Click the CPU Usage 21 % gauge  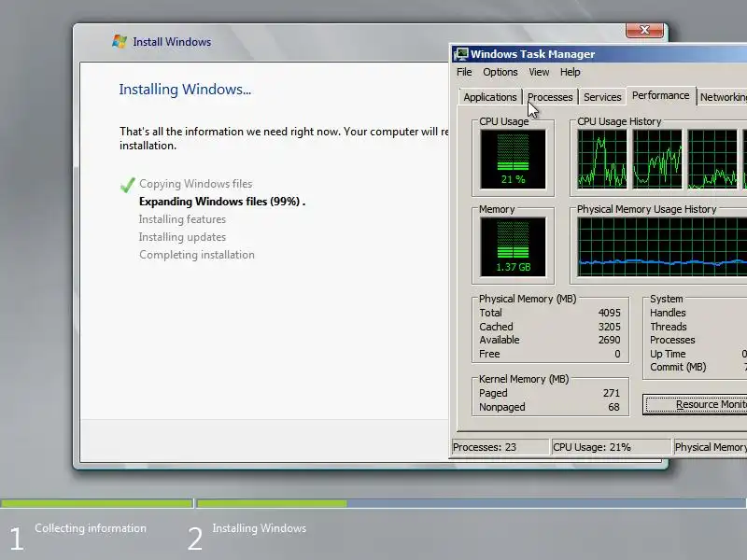[x=513, y=160]
